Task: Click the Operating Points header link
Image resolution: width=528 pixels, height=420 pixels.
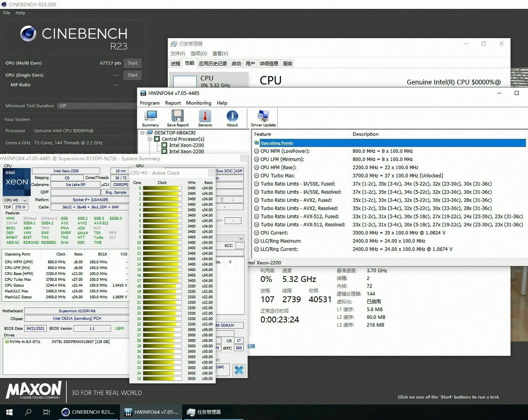Action: coord(277,143)
